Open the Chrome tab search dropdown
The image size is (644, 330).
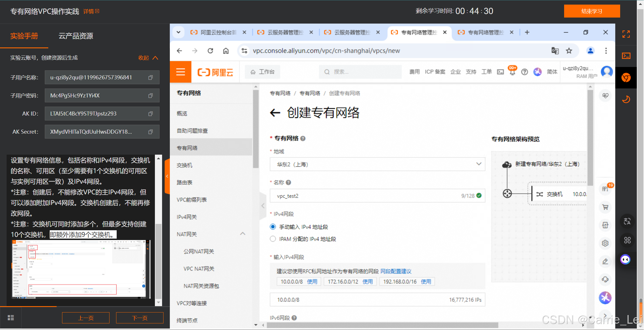point(178,32)
